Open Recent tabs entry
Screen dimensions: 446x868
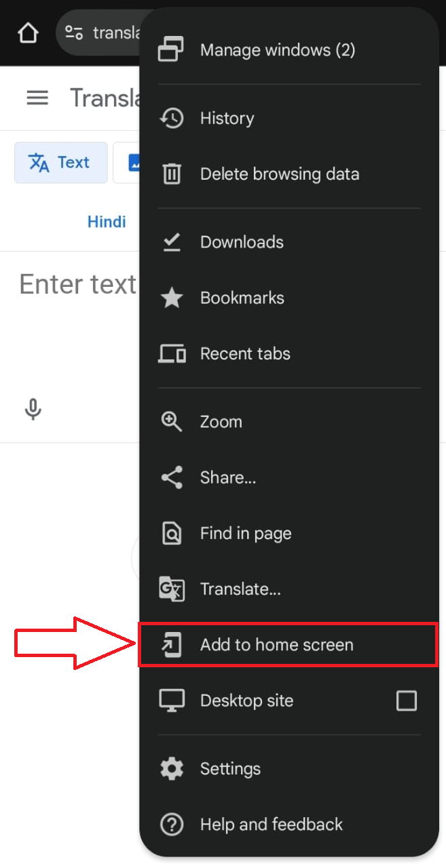[x=289, y=353]
